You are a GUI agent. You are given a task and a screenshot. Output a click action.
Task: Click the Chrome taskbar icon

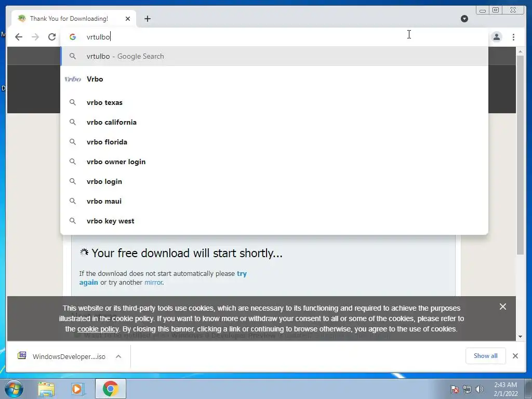[x=110, y=389]
